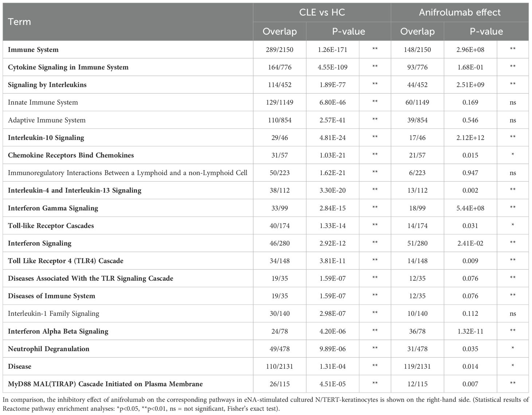Select the 'Innate Immune System' term cell

pos(43,102)
